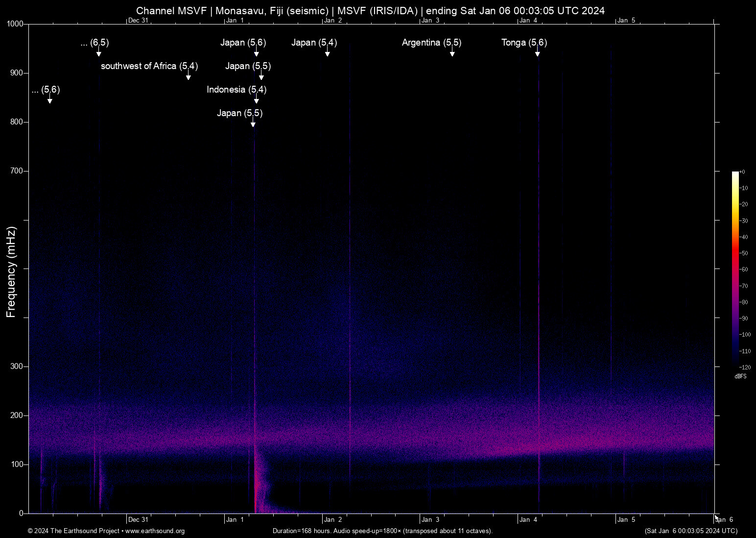
Task: Toggle the dBFS color legend
Action: click(x=740, y=376)
